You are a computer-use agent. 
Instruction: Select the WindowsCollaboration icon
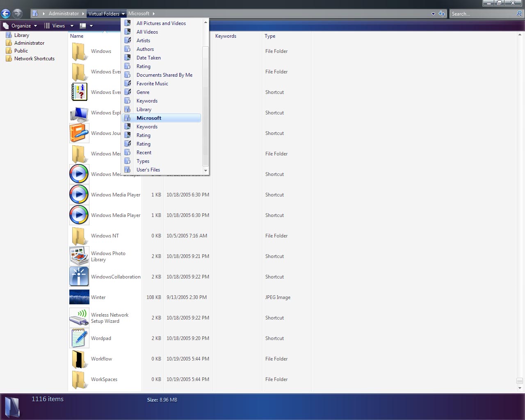pyautogui.click(x=79, y=277)
